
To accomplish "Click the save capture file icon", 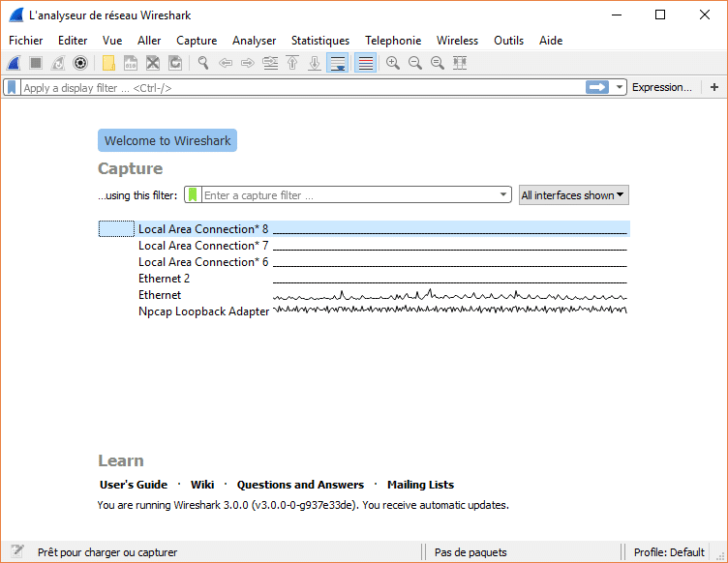I will point(131,63).
